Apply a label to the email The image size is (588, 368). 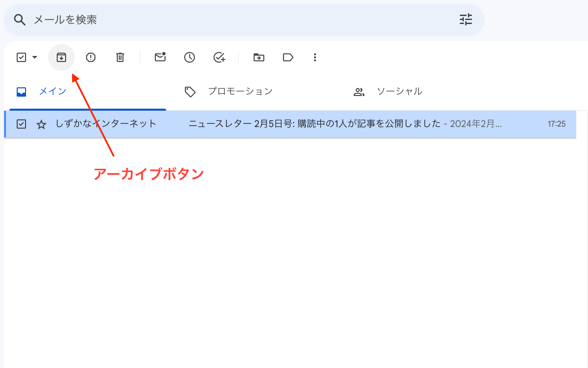pos(288,57)
